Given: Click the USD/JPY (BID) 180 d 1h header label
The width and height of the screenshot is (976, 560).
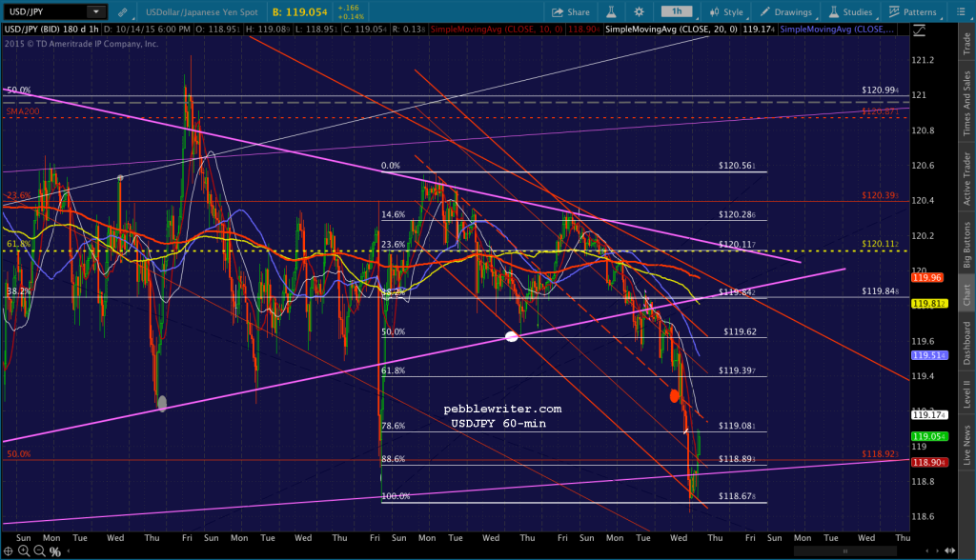Looking at the screenshot, I should click(51, 30).
